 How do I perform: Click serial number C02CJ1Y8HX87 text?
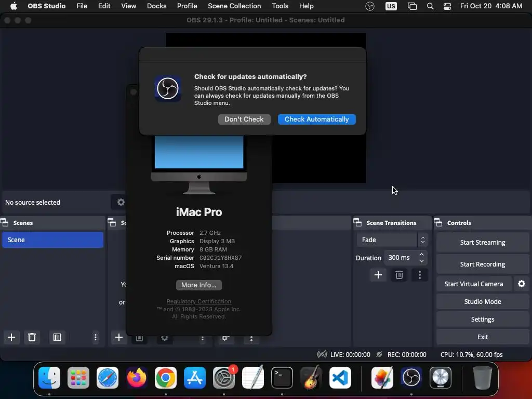pos(220,258)
